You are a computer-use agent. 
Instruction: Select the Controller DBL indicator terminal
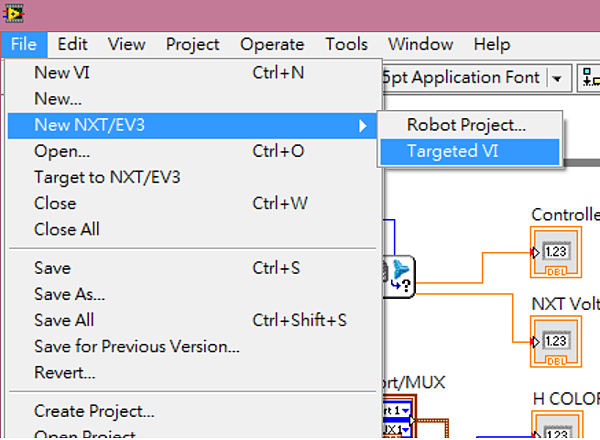point(556,252)
